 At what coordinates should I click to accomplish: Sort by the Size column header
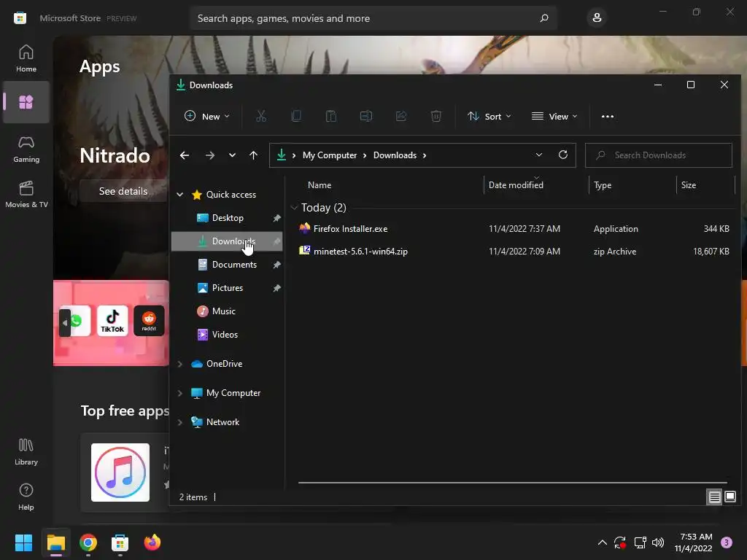click(689, 184)
